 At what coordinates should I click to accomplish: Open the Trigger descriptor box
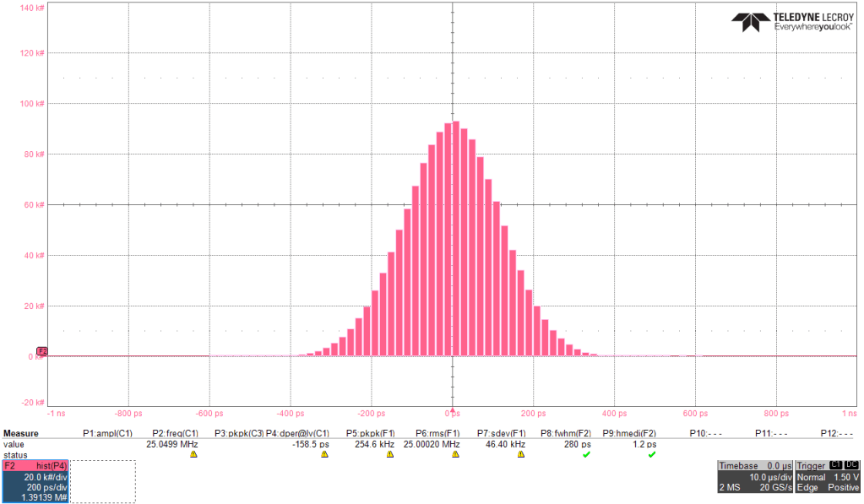click(x=828, y=477)
